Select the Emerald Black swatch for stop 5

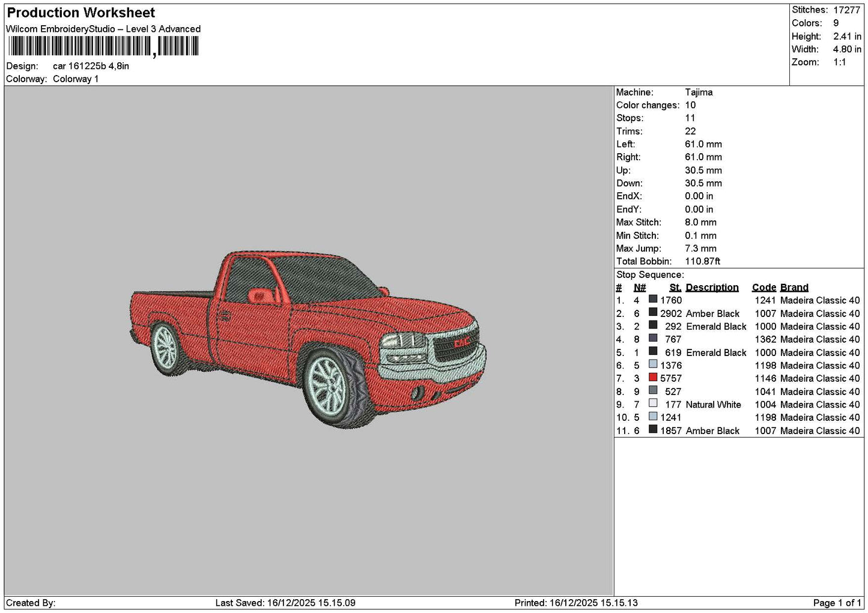[x=653, y=351]
